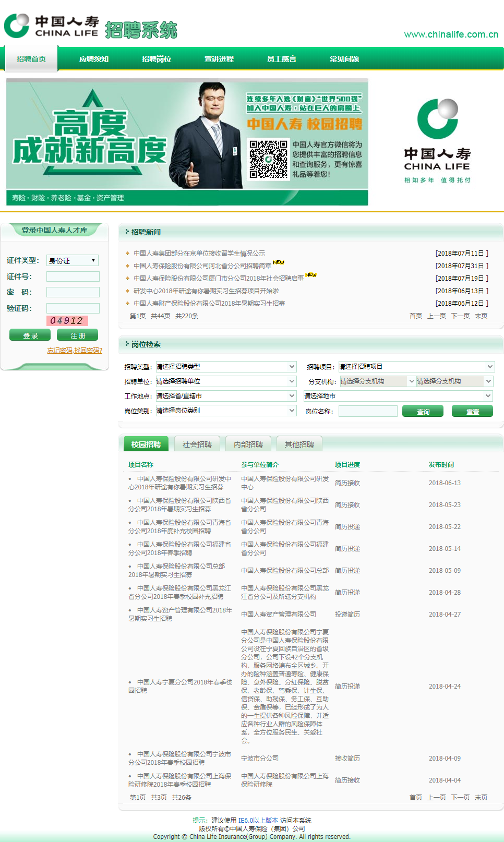
Task: Click the 发布时间 column header
Action: tap(441, 465)
